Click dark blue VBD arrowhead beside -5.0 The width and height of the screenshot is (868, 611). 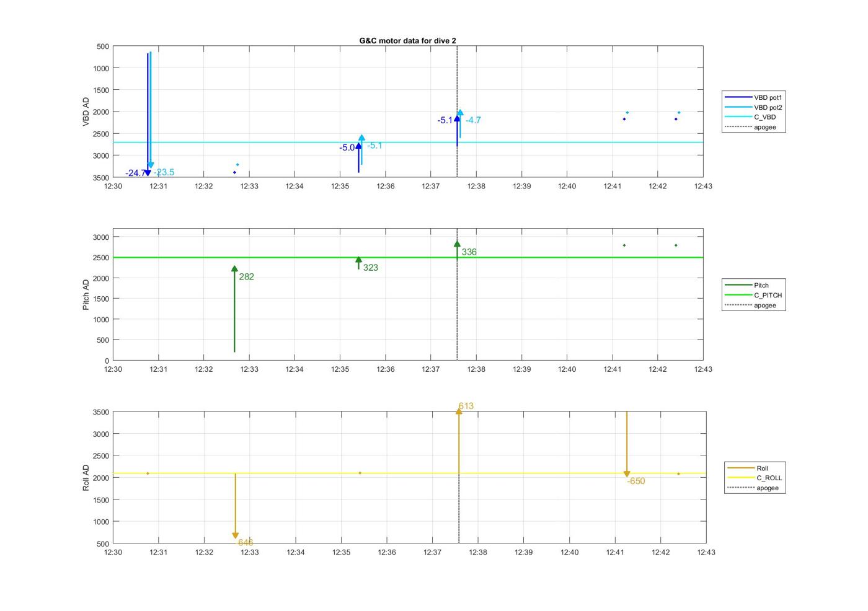coord(358,146)
